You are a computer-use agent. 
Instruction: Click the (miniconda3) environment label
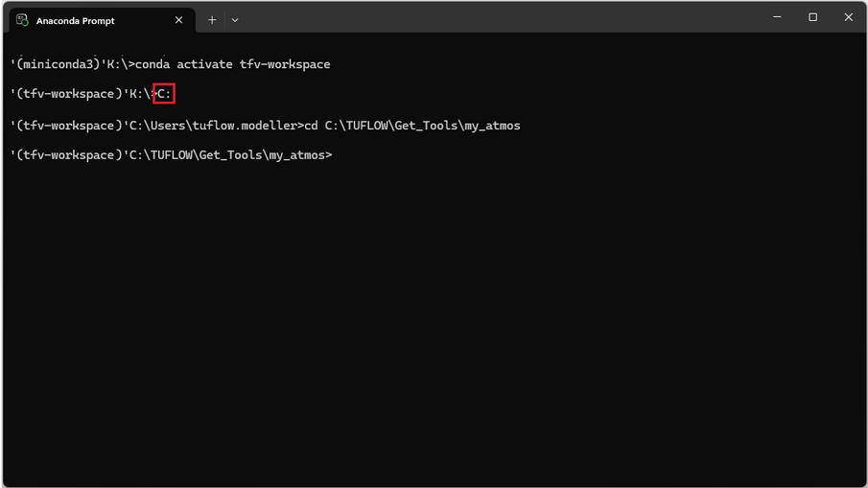click(58, 64)
